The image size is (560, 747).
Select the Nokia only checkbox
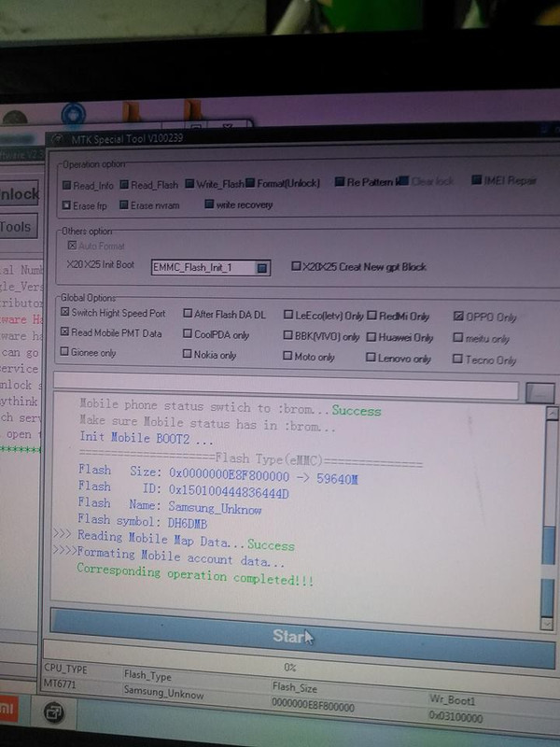click(188, 354)
